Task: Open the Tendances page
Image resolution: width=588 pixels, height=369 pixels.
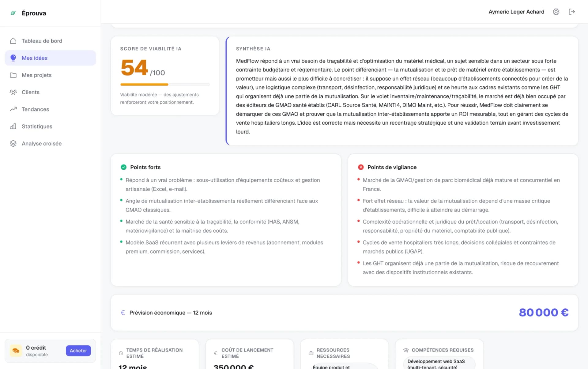Action: click(x=50, y=109)
